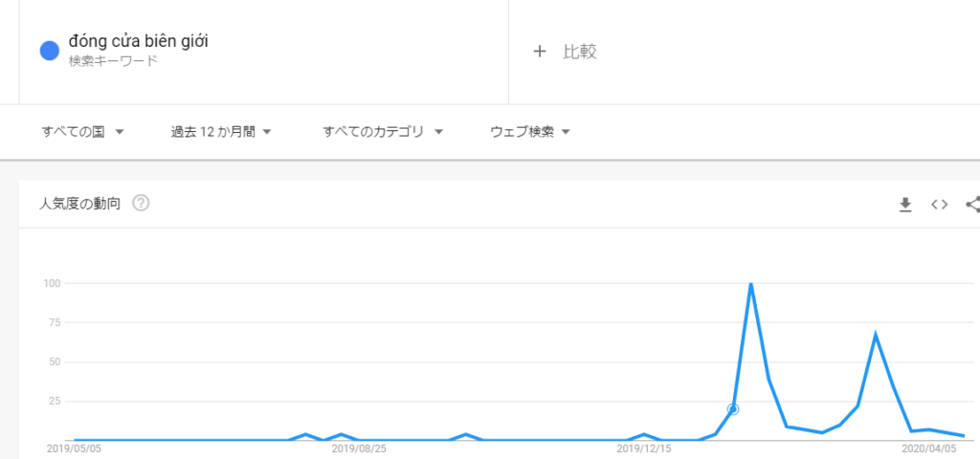Click the 100 value on the Y-axis

pos(52,283)
